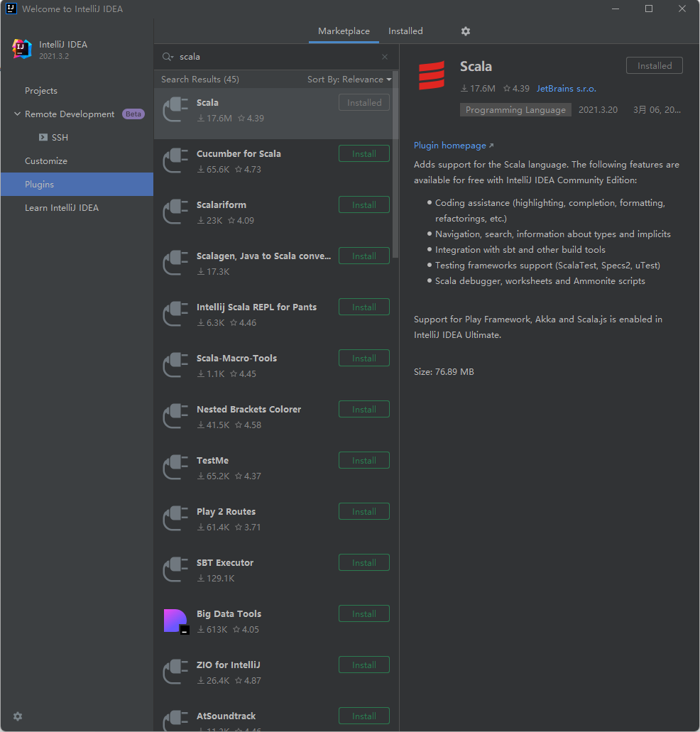Install ZIO for IntelliJ
The image size is (700, 732).
[364, 665]
